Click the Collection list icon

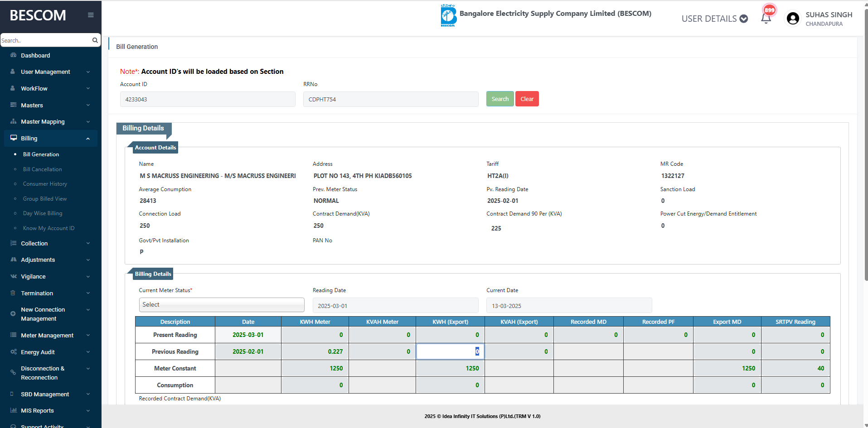coord(13,243)
